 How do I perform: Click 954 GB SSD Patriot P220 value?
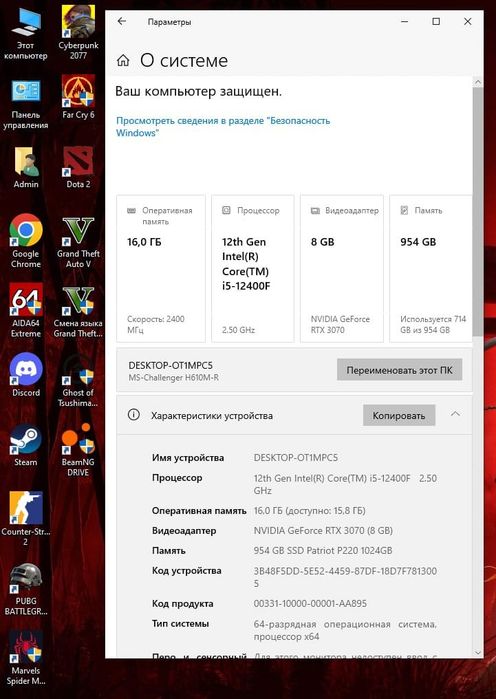click(323, 551)
